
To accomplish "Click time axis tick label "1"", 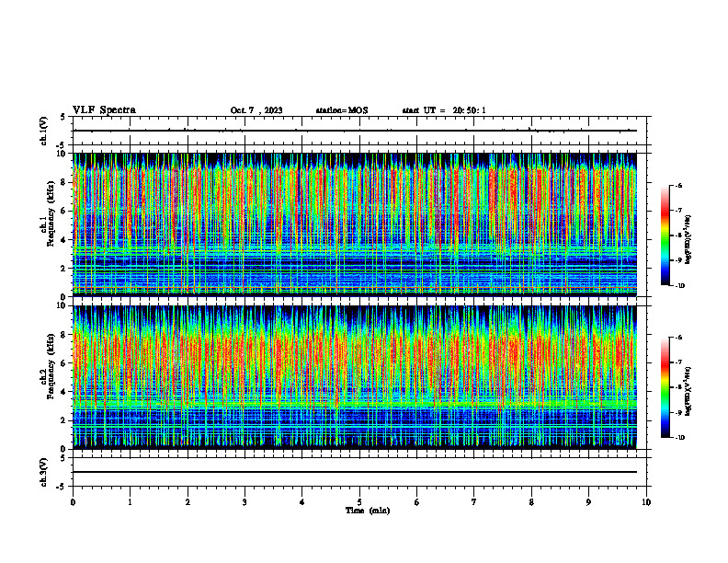I will click(130, 502).
